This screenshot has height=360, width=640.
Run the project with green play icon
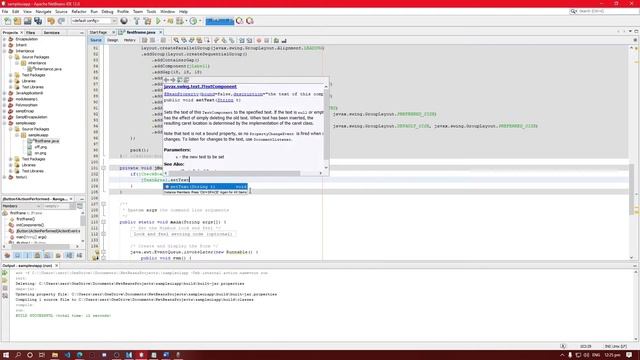158,21
